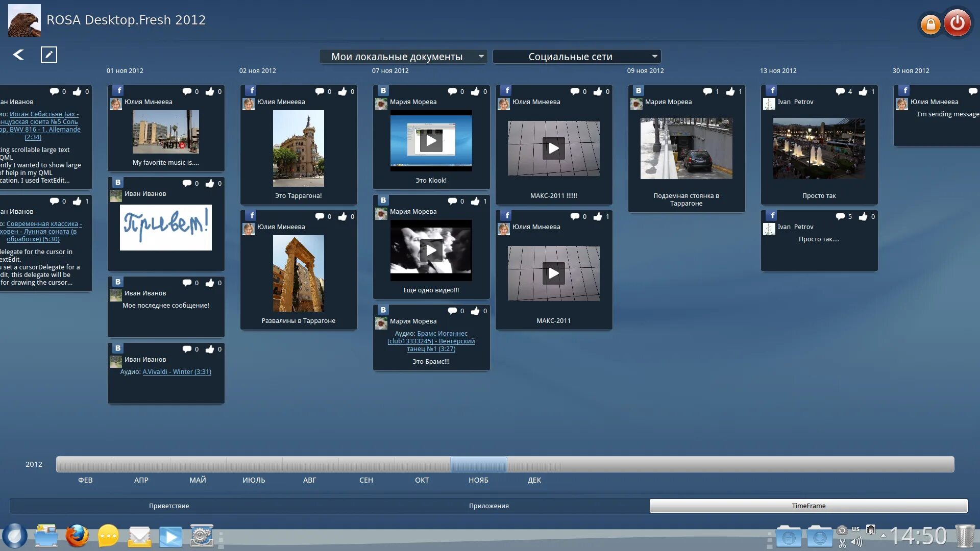Screen dimensions: 980x551
Task: Switch to the 'Приложения' tab
Action: click(488, 506)
